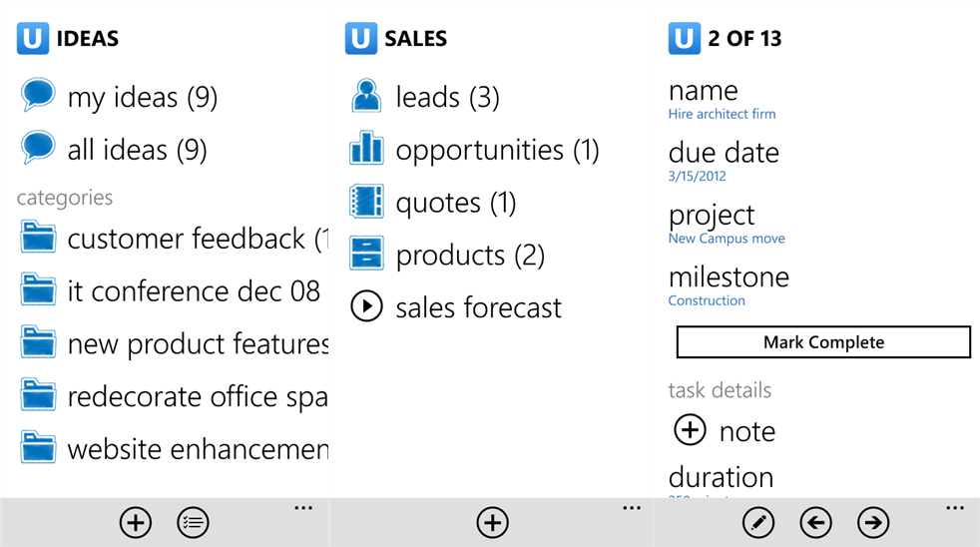Expand task panel more options ellipsis
980x547 pixels.
955,508
